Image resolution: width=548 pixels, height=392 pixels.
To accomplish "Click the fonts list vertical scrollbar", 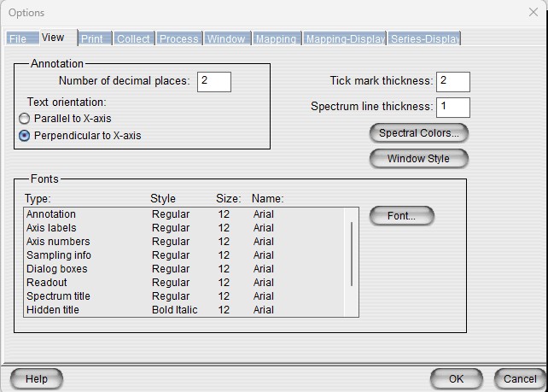I will [x=352, y=248].
